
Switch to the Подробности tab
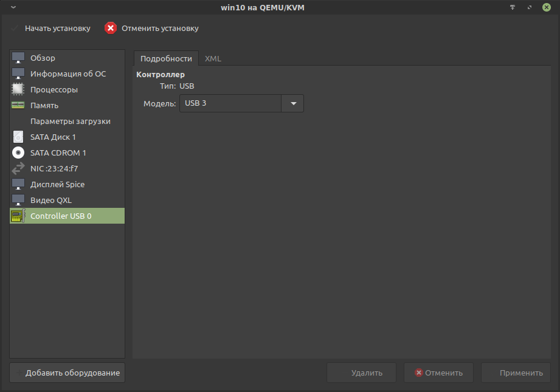coord(166,58)
